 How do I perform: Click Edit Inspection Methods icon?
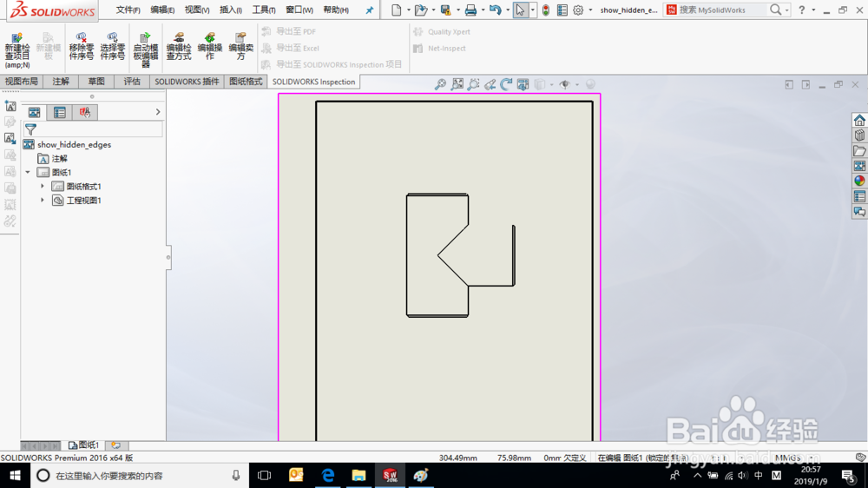(x=179, y=46)
